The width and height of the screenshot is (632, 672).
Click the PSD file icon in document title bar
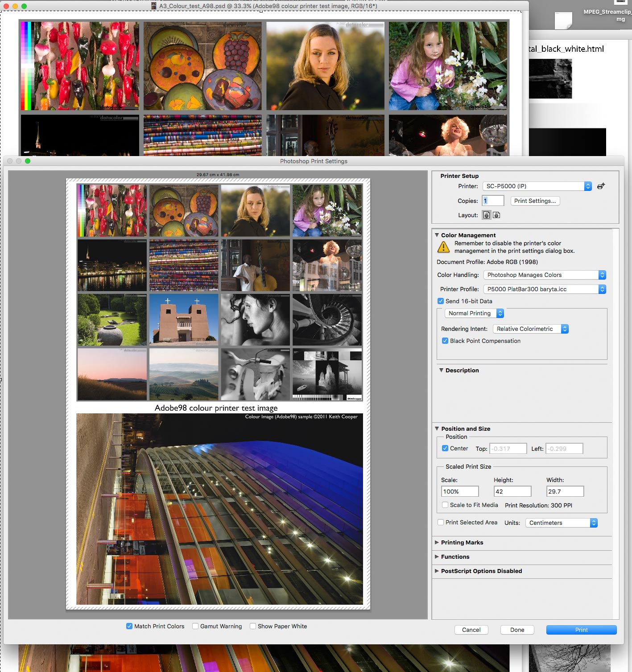click(x=154, y=6)
